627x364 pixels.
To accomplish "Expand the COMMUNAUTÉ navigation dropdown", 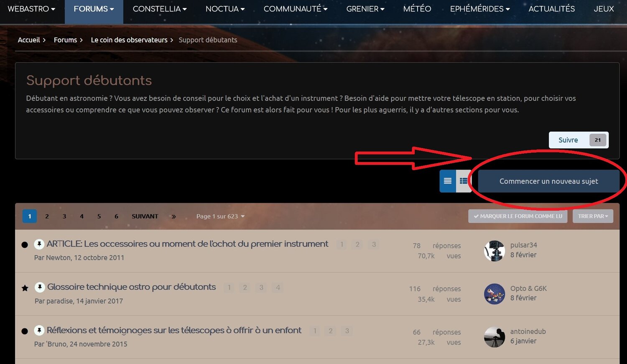I will (x=296, y=8).
